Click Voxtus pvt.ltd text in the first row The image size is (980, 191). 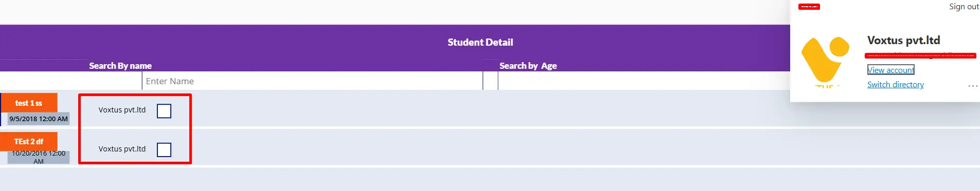[122, 110]
